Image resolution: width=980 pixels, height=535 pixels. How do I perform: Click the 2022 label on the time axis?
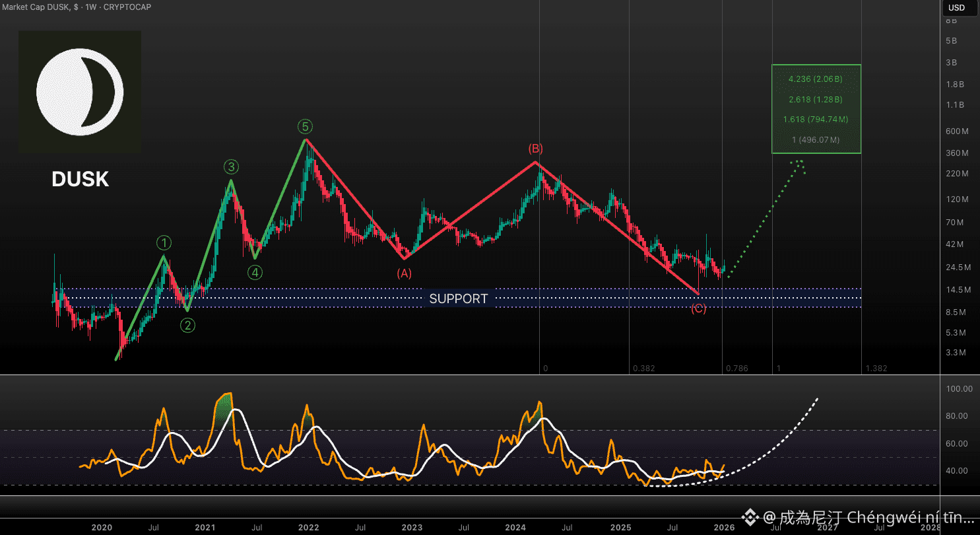(308, 527)
